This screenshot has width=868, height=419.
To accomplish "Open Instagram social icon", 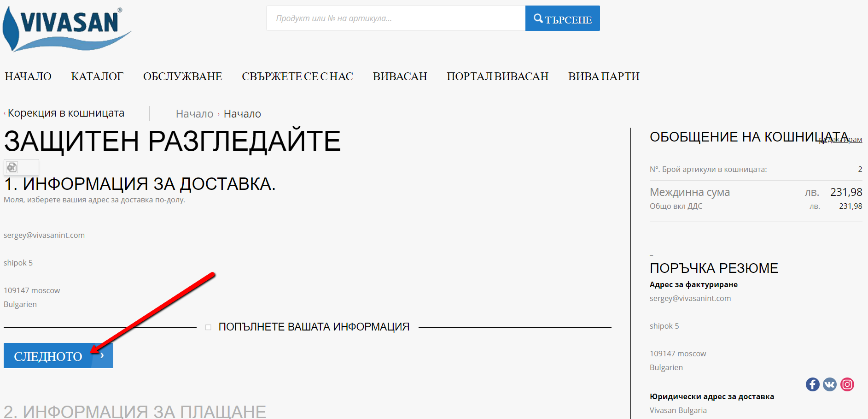I will point(847,384).
